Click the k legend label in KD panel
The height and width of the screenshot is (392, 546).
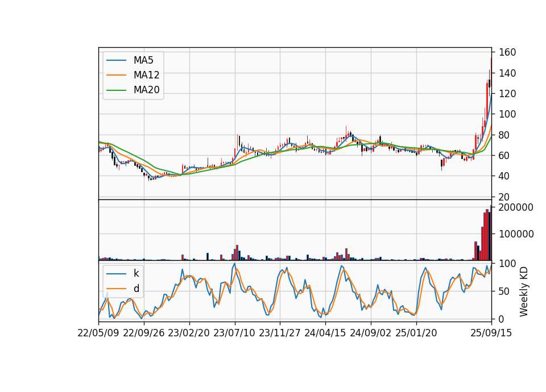pyautogui.click(x=136, y=273)
